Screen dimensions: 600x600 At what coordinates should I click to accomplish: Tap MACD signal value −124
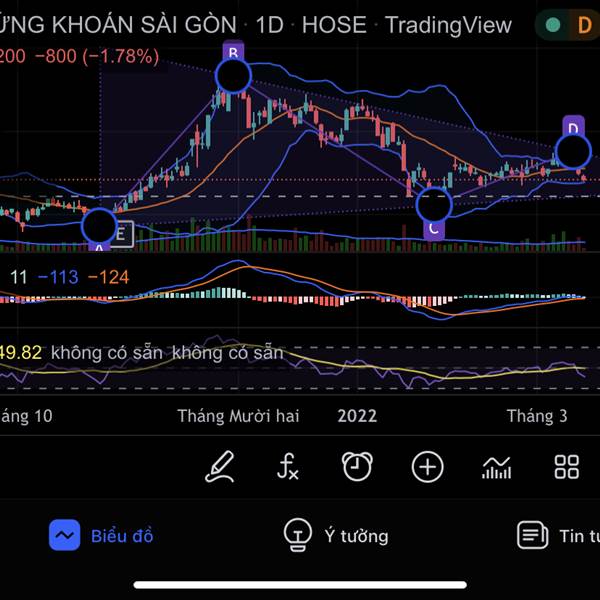(x=109, y=277)
